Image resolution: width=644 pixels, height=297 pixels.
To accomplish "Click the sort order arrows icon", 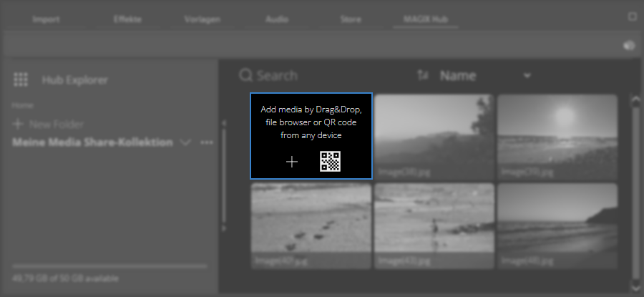I will [x=422, y=75].
